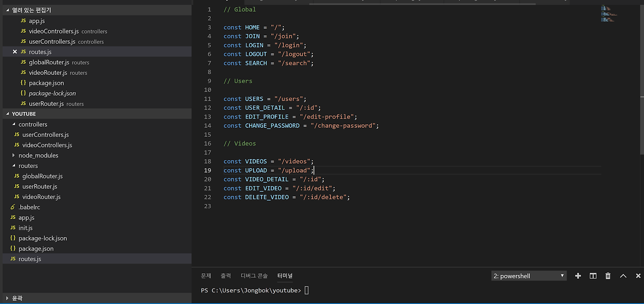
Task: Click the HOME constant on line 3
Action: click(252, 28)
